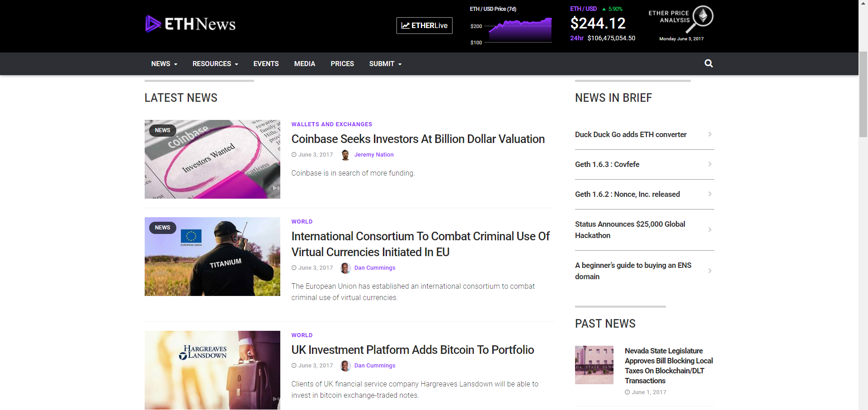Click the Monday June 5, 2017 date

coord(681,39)
